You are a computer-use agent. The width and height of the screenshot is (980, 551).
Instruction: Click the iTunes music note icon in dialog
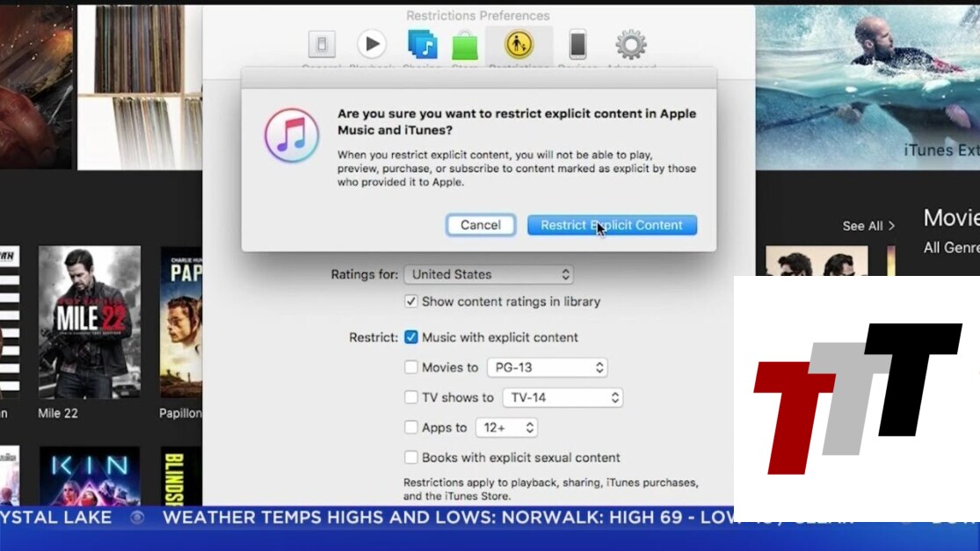click(x=292, y=135)
